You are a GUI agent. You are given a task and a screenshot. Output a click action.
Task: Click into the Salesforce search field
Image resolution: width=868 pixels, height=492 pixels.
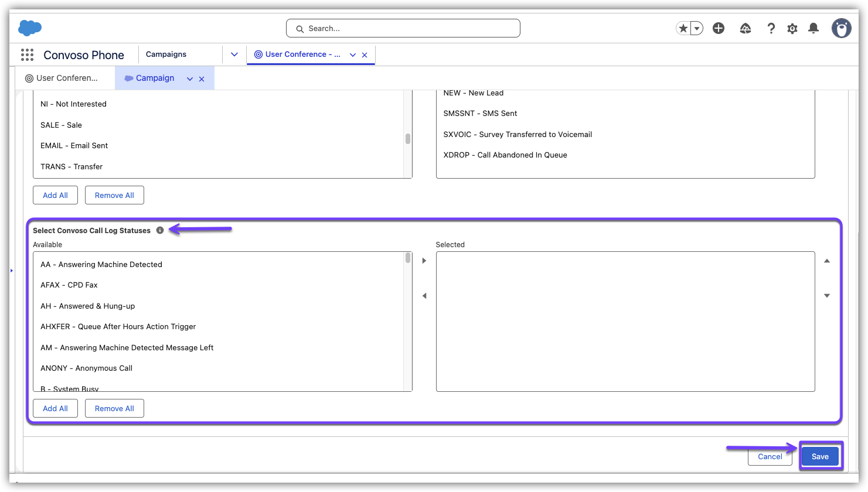pos(403,28)
